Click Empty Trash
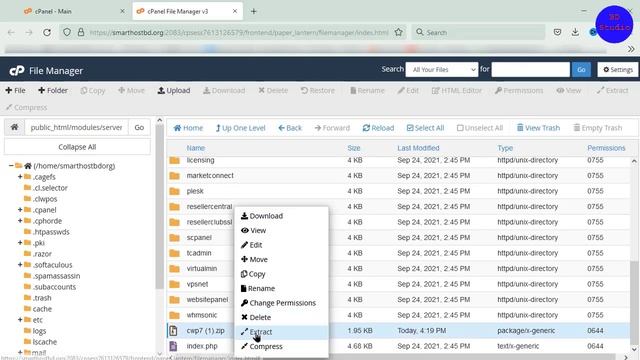The image size is (640, 360). point(598,128)
